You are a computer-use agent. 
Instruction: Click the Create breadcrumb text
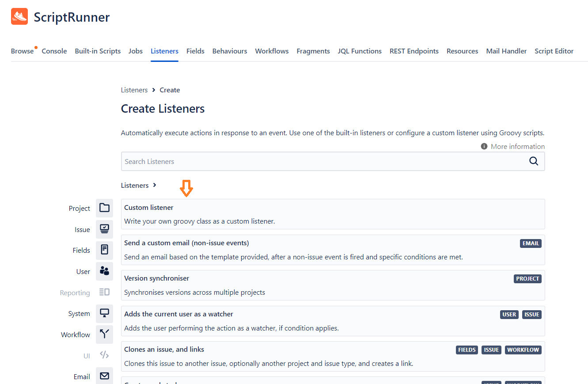170,90
